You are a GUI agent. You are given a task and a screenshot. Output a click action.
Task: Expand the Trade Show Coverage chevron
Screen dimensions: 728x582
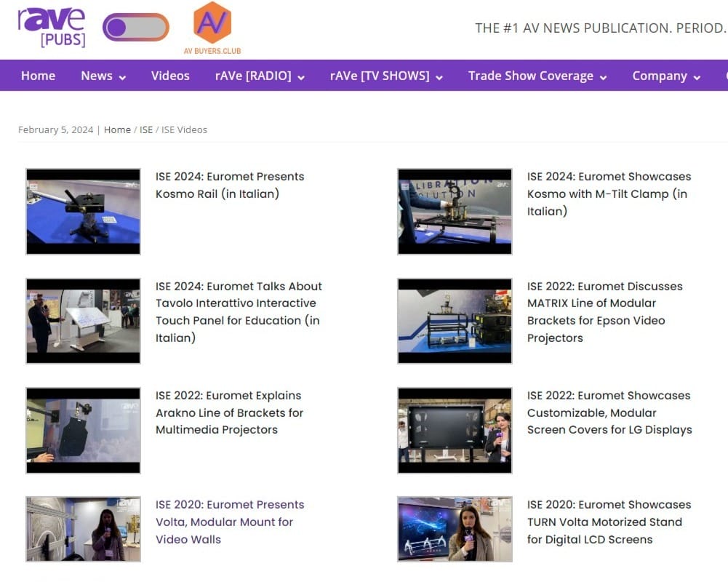603,78
